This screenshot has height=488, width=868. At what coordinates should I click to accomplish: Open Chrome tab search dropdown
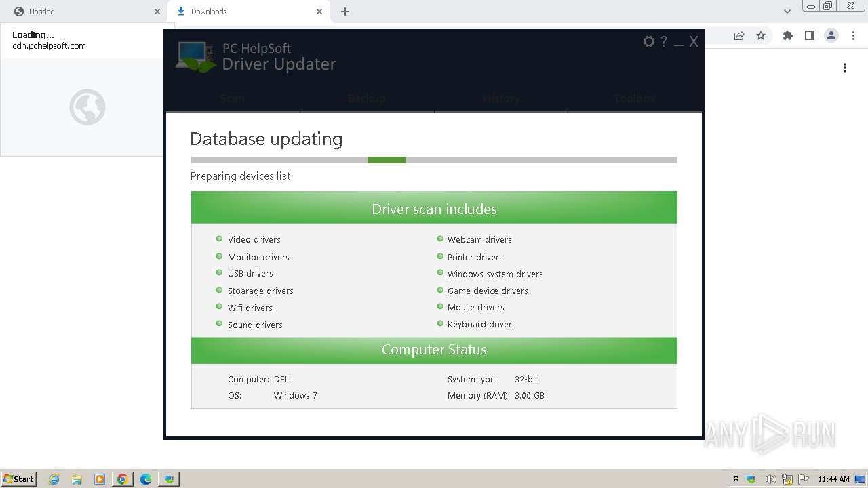click(787, 12)
